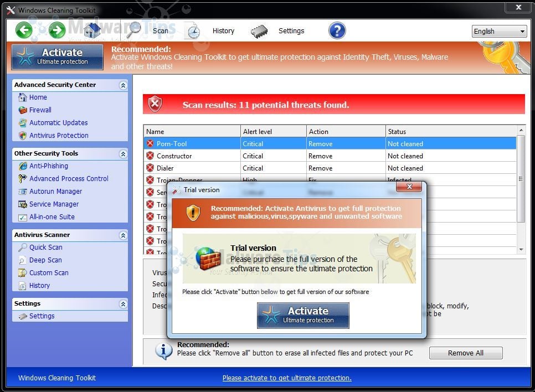Select the Porn-Tool threat row
Viewport: 535px width, 392px height.
pos(330,143)
